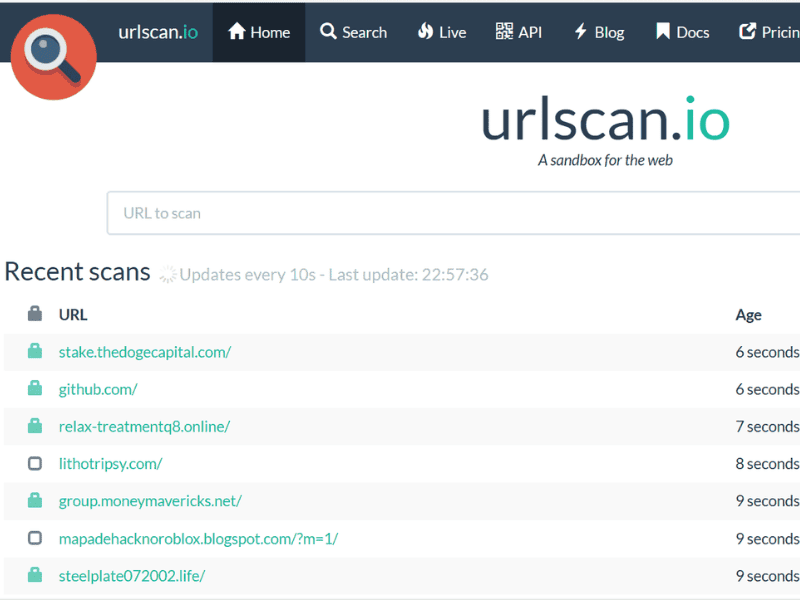Click 'A sandbox for the web' tagline
The height and width of the screenshot is (600, 800).
coord(605,160)
